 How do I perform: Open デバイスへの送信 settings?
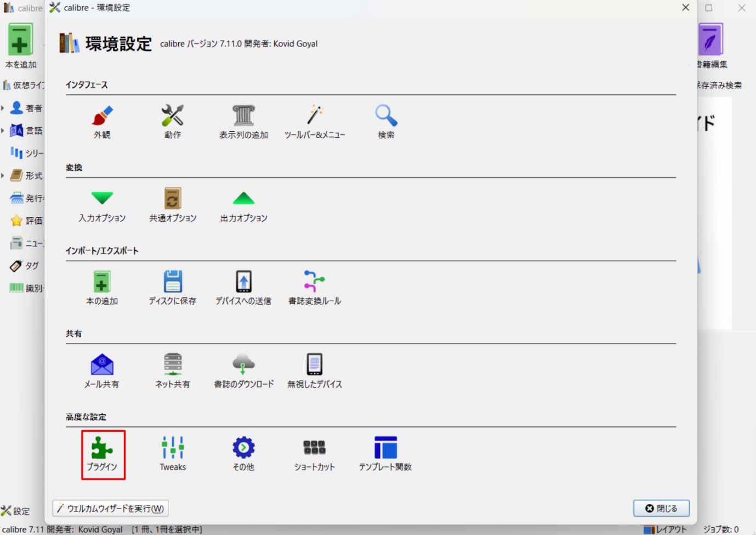[x=243, y=288]
